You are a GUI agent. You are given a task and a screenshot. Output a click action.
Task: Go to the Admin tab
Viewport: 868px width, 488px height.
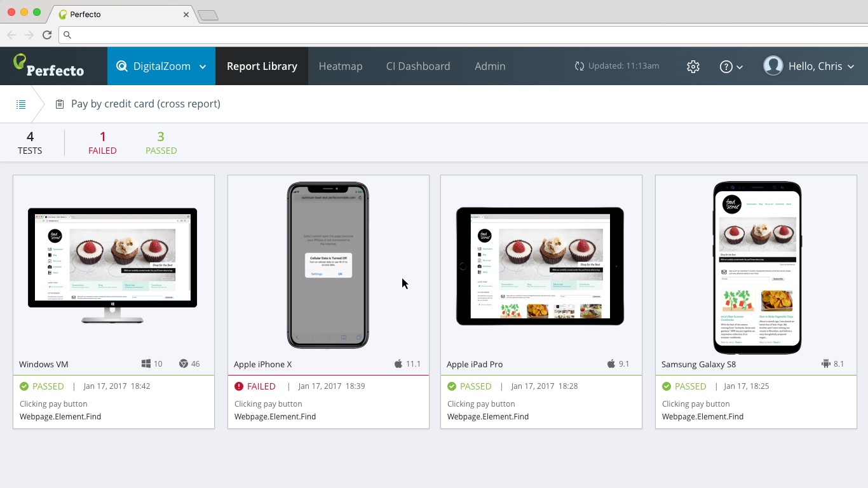[x=490, y=66]
